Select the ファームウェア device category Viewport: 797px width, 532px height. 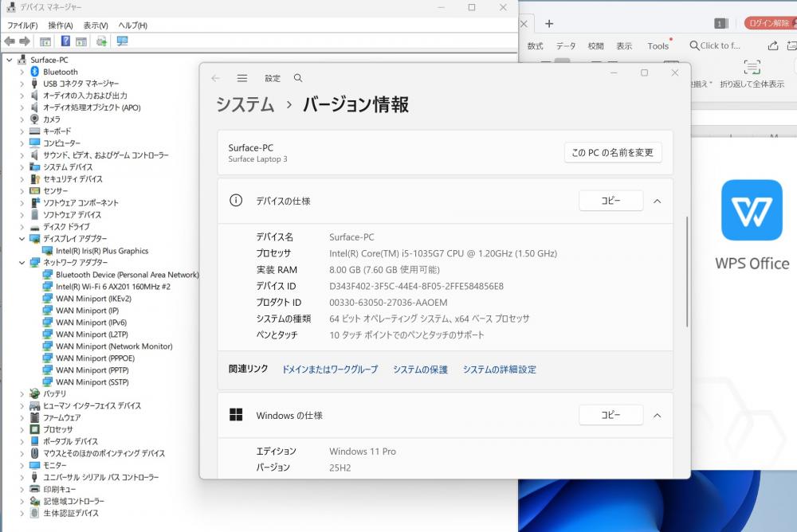[61, 417]
